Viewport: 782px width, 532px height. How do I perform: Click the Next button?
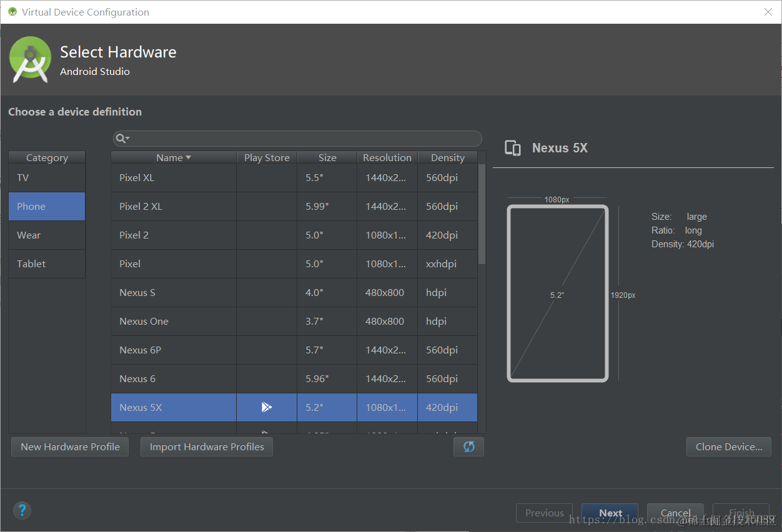(x=610, y=513)
